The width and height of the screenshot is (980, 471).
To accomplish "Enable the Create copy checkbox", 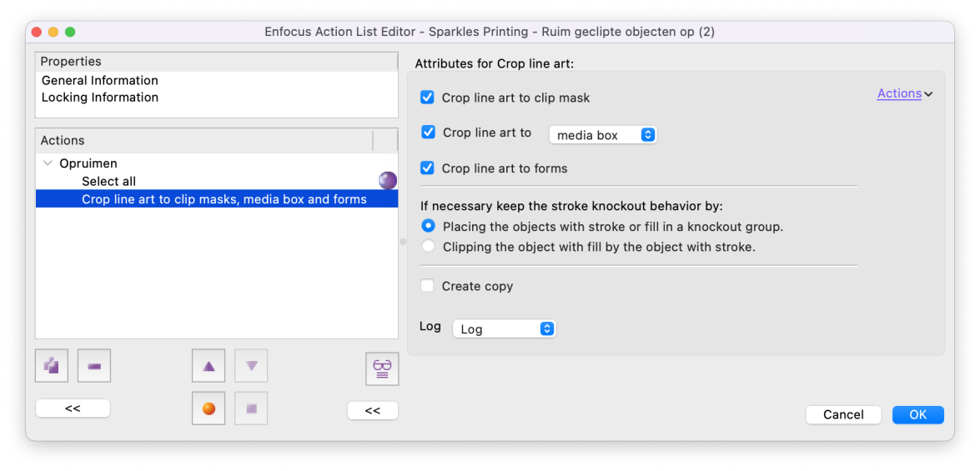I will [x=428, y=286].
